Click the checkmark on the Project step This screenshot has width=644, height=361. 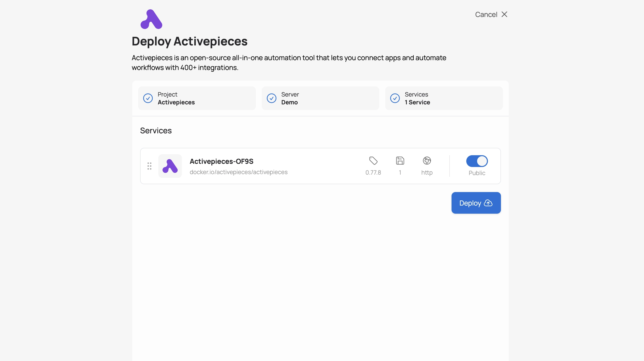click(148, 98)
